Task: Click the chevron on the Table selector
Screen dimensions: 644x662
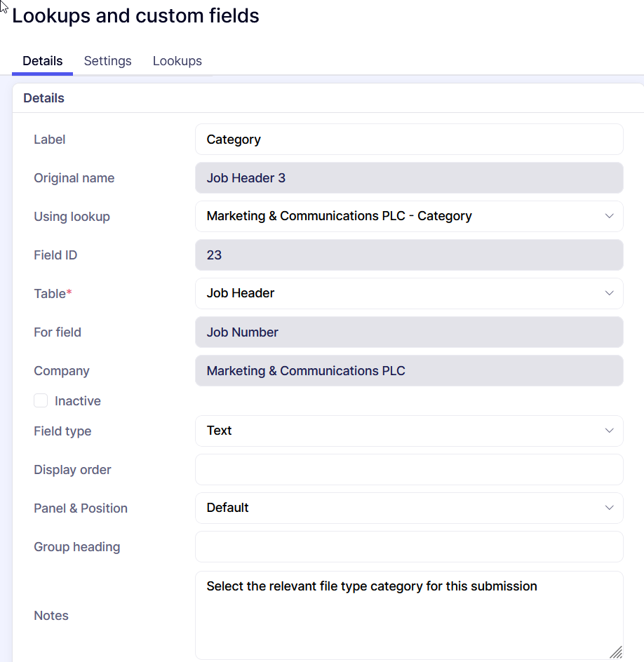Action: (x=609, y=293)
